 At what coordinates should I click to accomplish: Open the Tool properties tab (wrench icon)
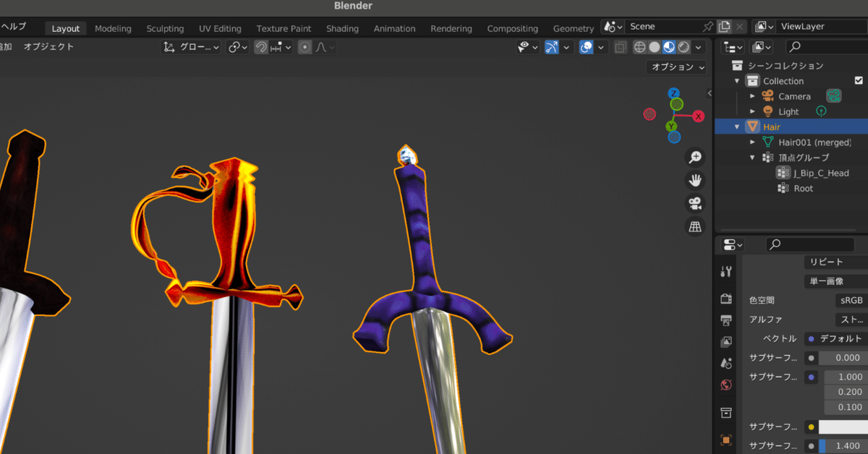726,272
